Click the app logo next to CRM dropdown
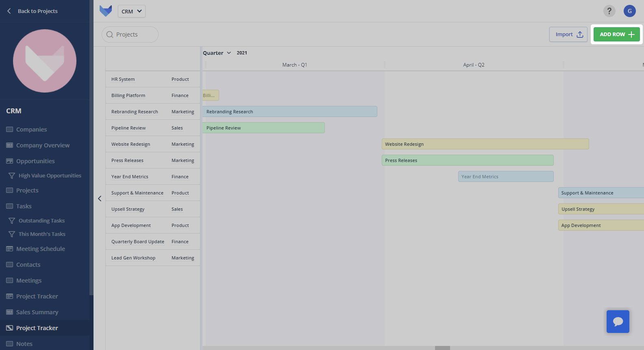Screen dimensions: 644x350 [x=106, y=11]
